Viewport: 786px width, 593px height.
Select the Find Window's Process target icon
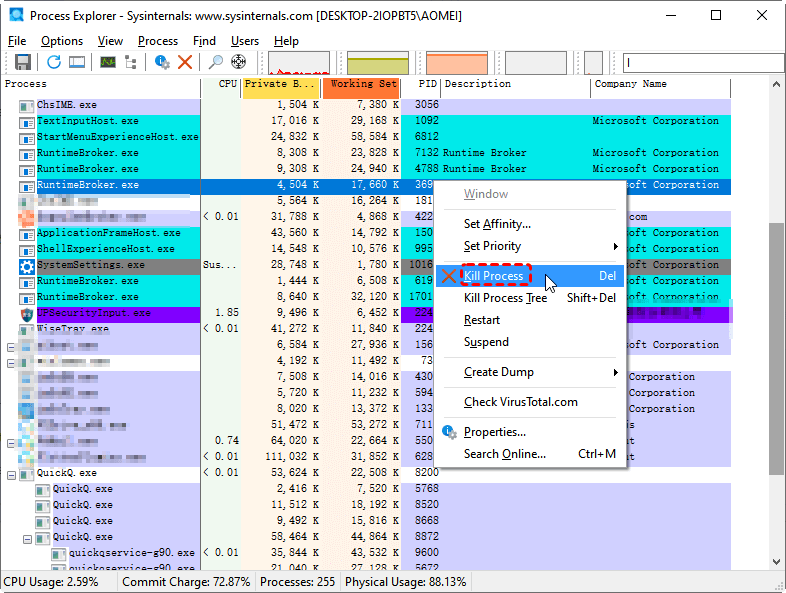(239, 62)
